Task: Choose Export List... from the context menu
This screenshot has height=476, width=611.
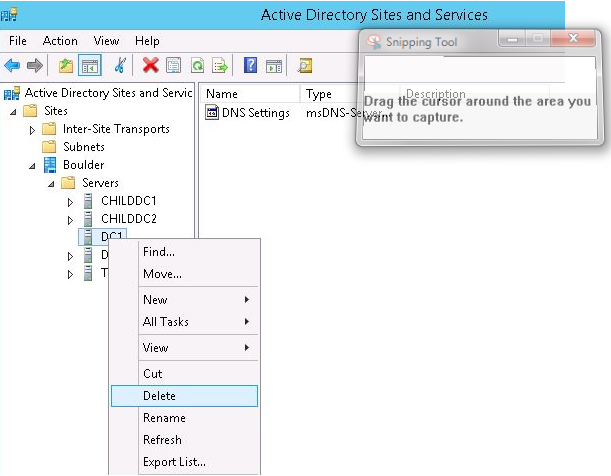Action: [x=184, y=462]
